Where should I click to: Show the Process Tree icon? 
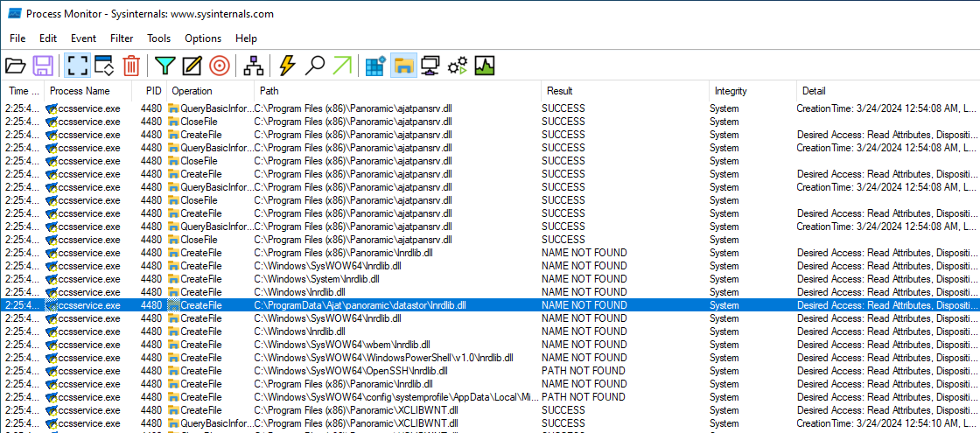point(253,65)
